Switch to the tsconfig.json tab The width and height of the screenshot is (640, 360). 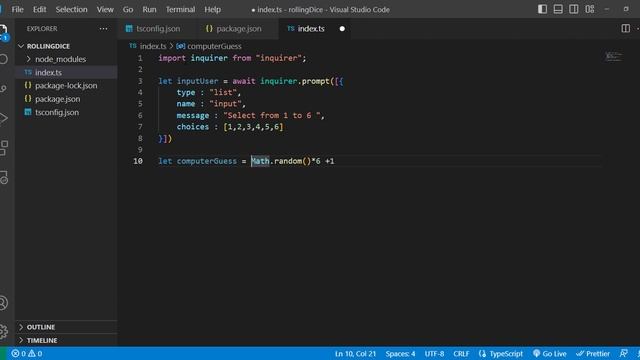[158, 29]
